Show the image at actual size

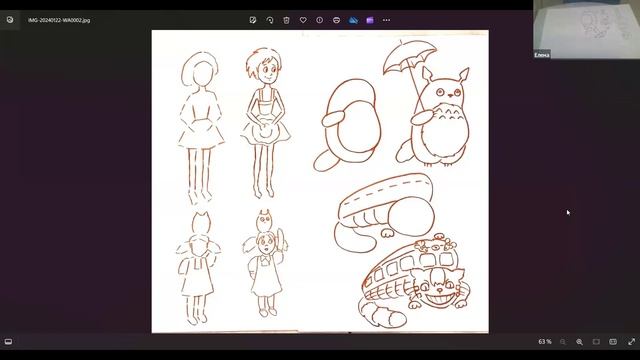click(613, 342)
